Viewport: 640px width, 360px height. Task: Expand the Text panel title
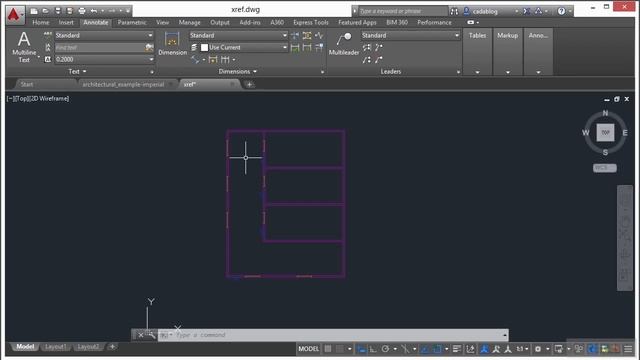pyautogui.click(x=77, y=71)
